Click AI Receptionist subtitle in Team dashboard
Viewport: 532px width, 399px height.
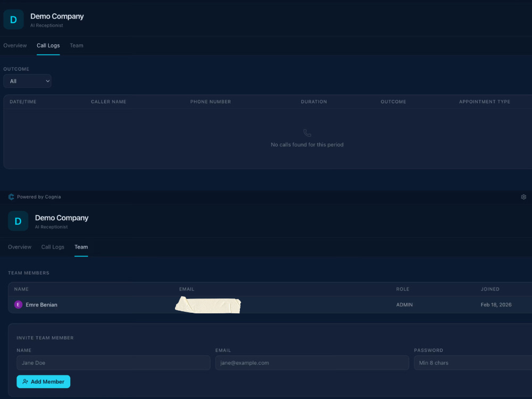tap(51, 227)
